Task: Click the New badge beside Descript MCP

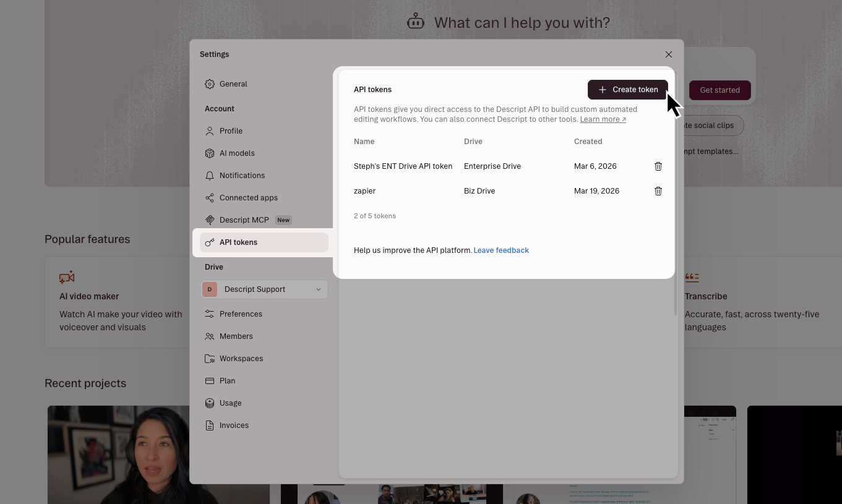Action: [283, 220]
